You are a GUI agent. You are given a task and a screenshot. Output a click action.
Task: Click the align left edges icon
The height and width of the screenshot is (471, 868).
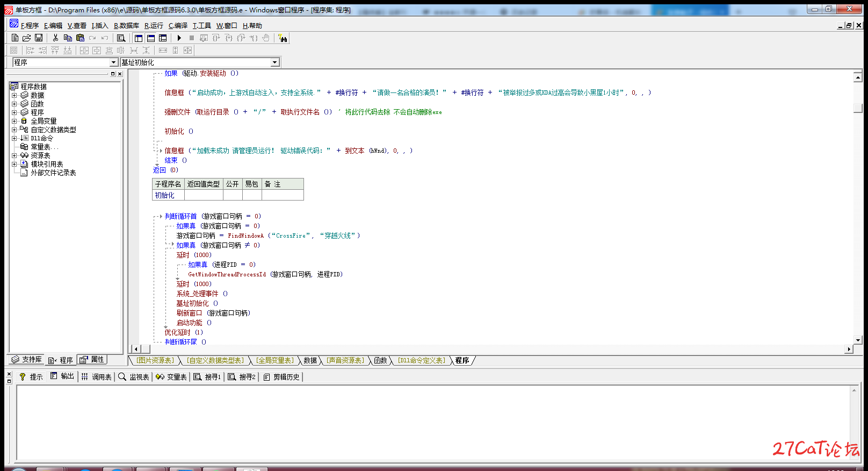[30, 50]
